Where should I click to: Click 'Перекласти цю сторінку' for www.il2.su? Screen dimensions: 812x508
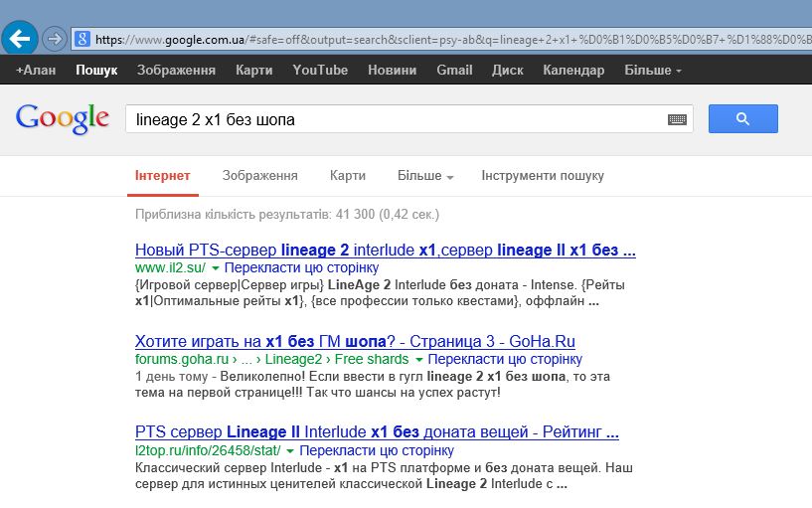(x=301, y=267)
